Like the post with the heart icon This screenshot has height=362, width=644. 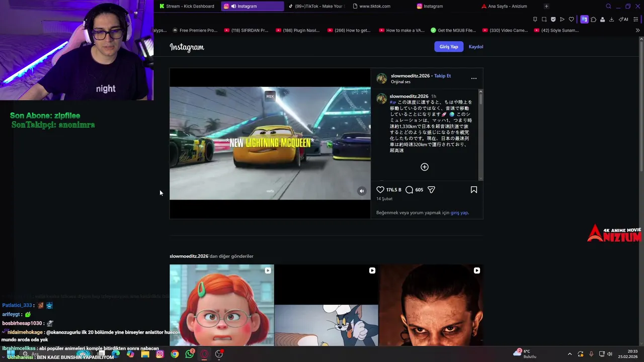coord(380,190)
